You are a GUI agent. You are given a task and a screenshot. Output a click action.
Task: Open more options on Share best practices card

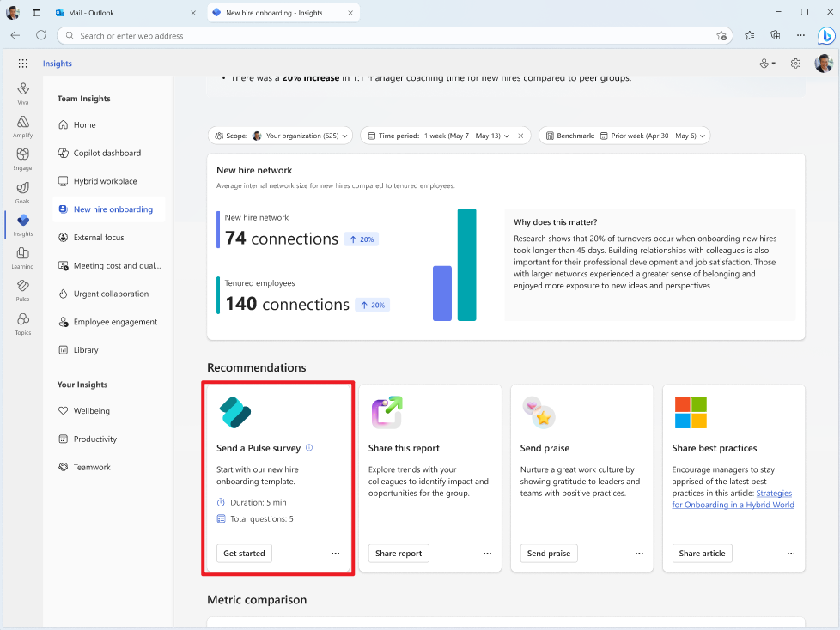click(791, 553)
